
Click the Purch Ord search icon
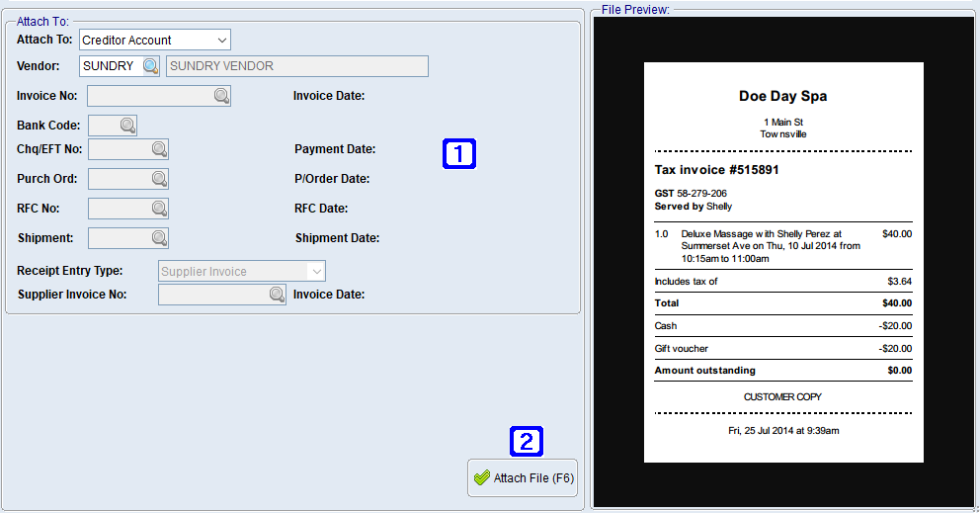tap(159, 179)
